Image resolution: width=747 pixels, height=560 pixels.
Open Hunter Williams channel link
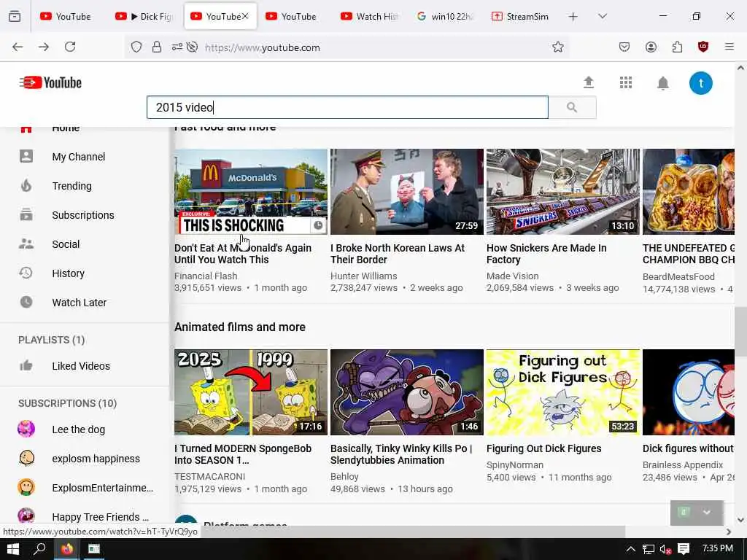coord(363,276)
